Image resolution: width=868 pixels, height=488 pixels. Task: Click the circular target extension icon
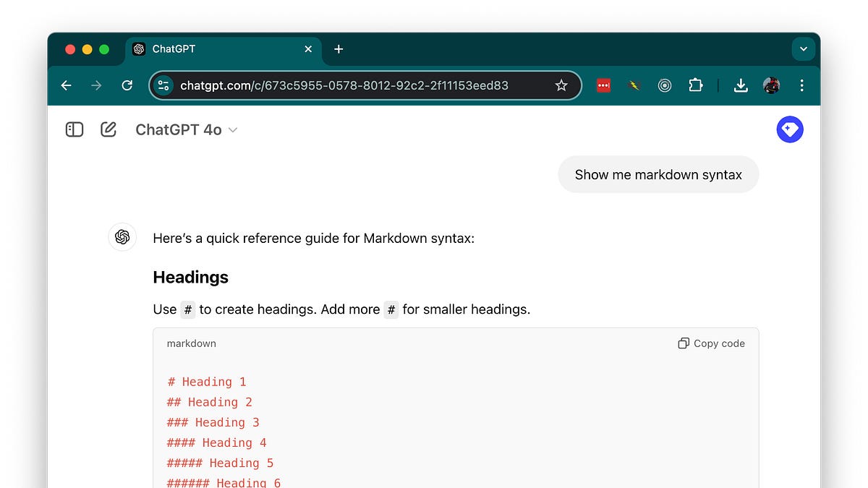tap(665, 85)
